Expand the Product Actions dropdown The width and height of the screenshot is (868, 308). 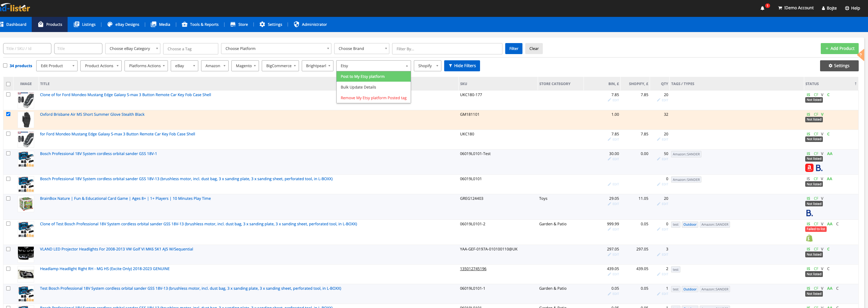101,66
